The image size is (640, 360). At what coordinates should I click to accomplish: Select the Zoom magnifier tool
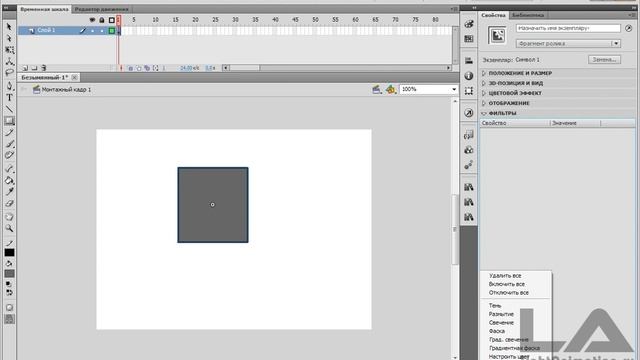(9, 229)
